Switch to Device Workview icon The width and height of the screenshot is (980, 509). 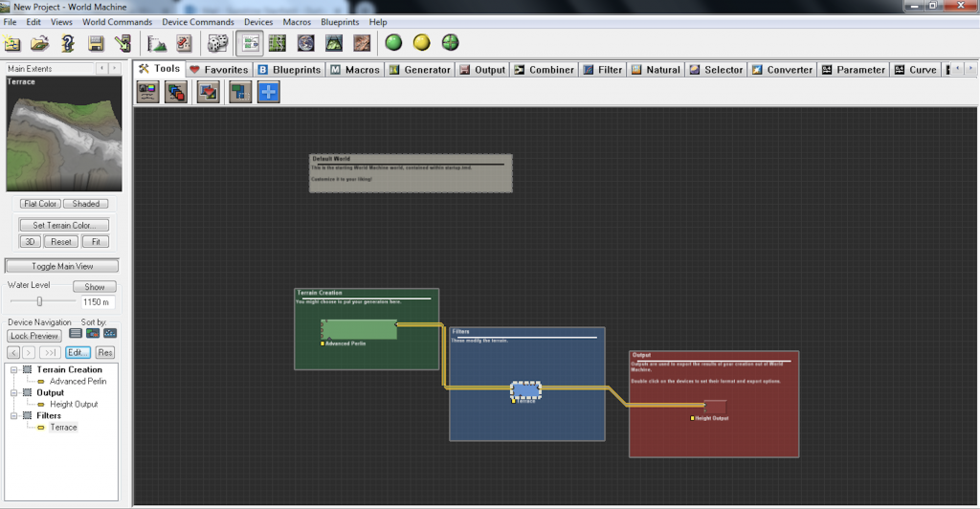click(x=250, y=43)
